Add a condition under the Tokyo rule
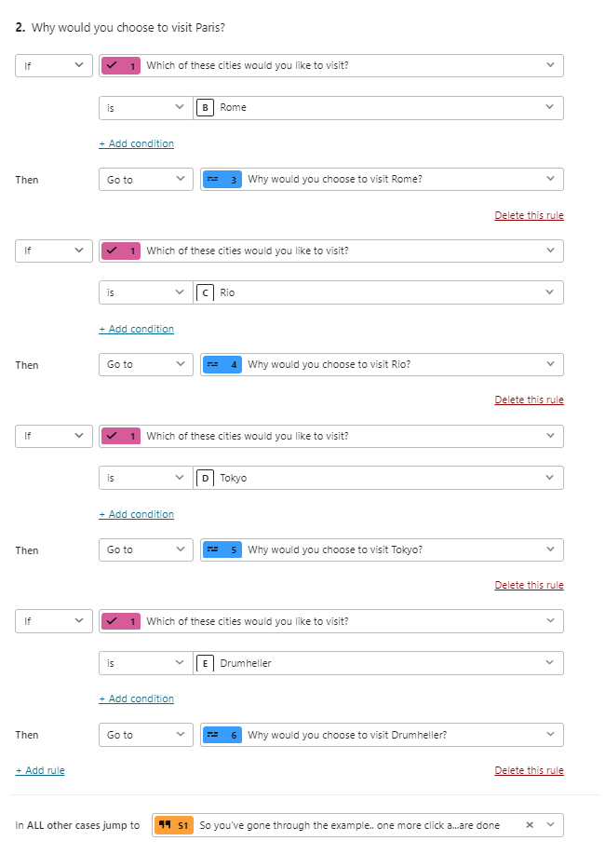This screenshot has height=868, width=605. (136, 514)
